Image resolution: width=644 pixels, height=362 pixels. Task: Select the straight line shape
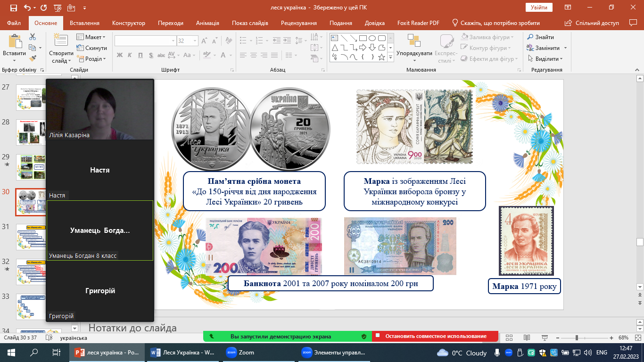[344, 38]
